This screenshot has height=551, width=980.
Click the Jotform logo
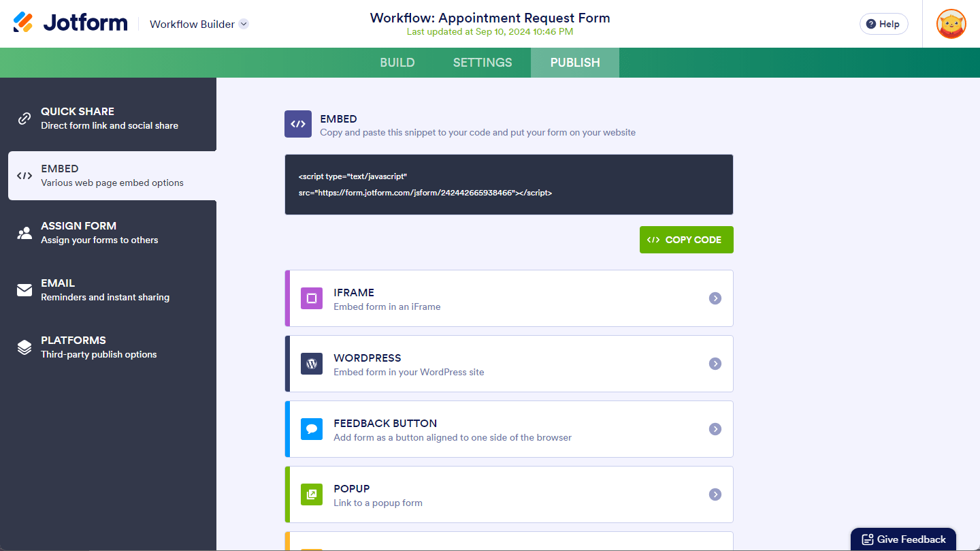click(70, 23)
